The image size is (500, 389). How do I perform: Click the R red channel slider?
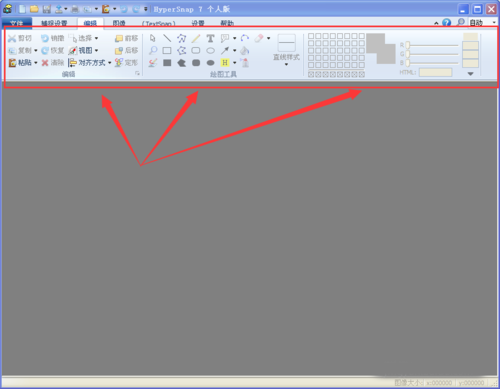pos(432,45)
